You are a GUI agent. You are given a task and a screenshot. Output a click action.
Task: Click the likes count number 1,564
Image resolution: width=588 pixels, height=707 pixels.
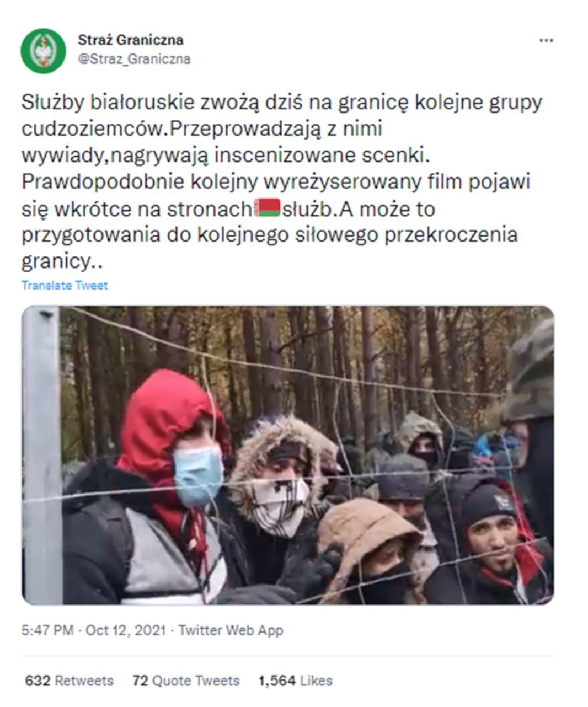277,681
